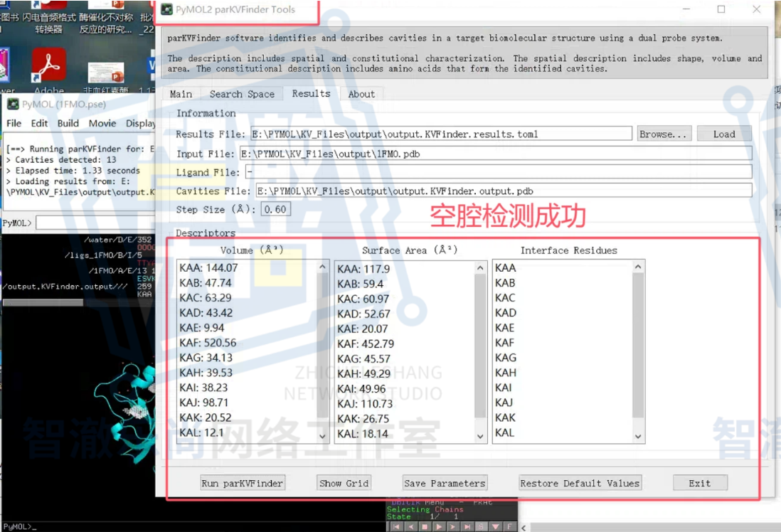Toggle the S sequence viewer button
This screenshot has height=532, width=781.
[x=481, y=526]
